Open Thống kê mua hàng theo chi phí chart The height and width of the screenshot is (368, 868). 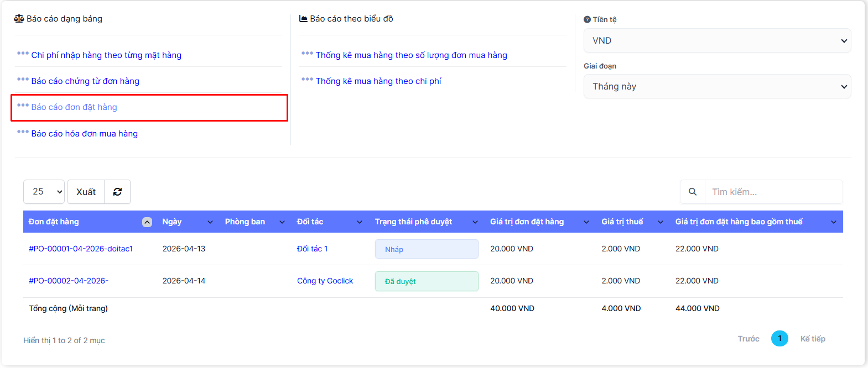(378, 81)
